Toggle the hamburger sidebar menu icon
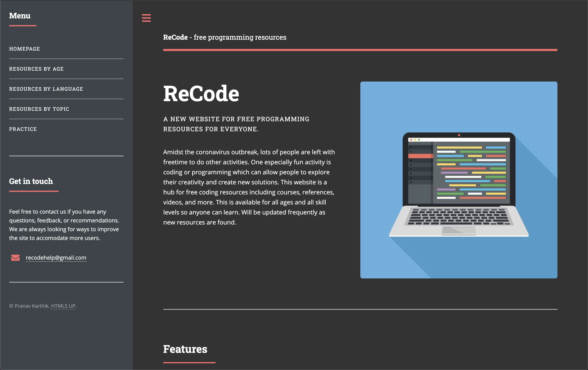Viewport: 588px width, 370px height. 146,18
